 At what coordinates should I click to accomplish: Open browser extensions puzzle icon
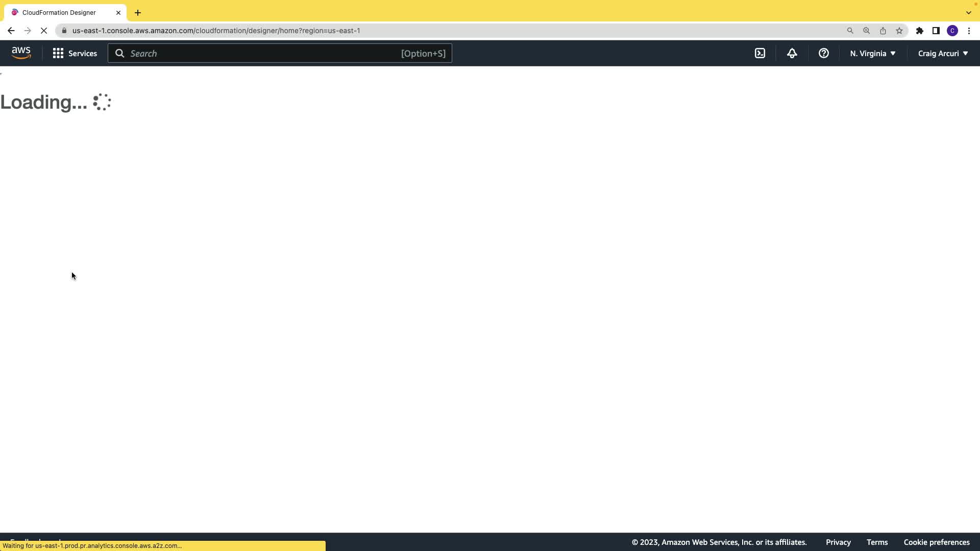(x=919, y=31)
